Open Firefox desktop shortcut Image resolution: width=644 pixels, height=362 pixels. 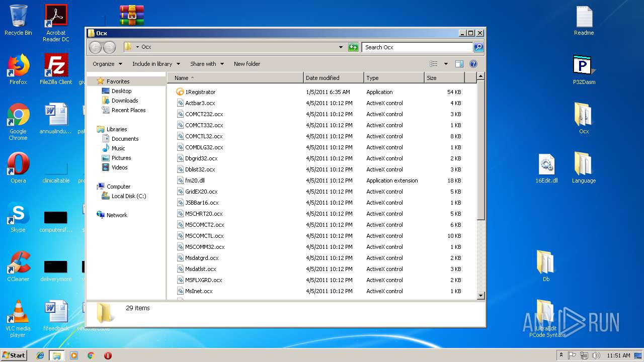18,69
